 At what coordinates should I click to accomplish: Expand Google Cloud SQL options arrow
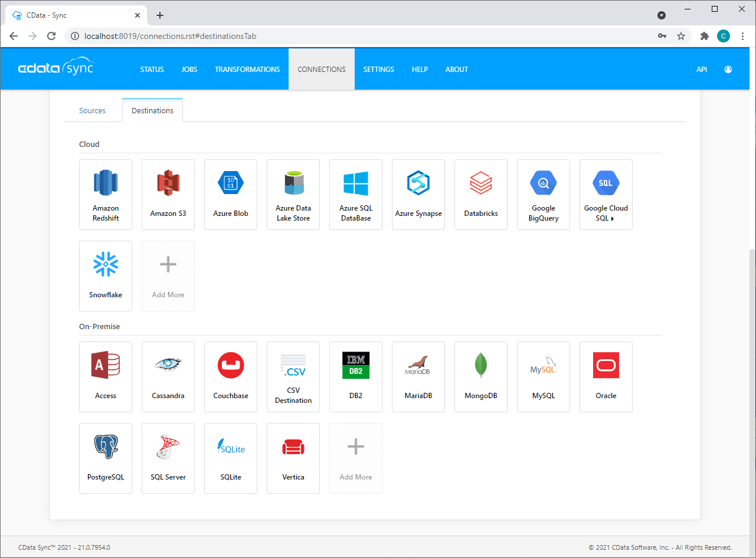pyautogui.click(x=613, y=219)
